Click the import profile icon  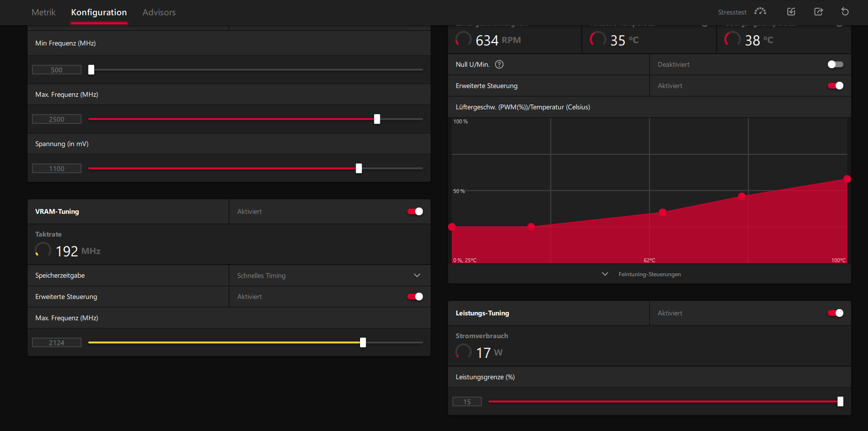click(x=791, y=12)
